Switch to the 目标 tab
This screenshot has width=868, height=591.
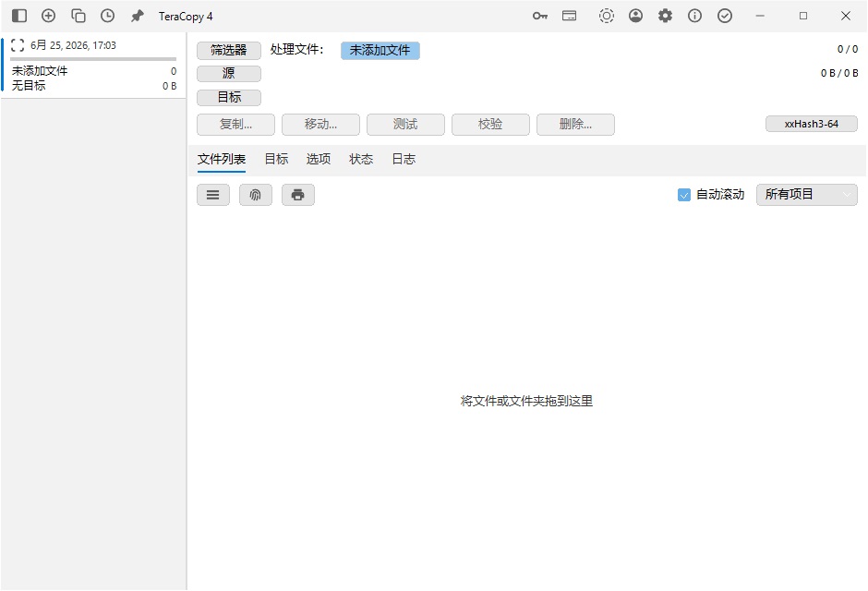click(276, 160)
